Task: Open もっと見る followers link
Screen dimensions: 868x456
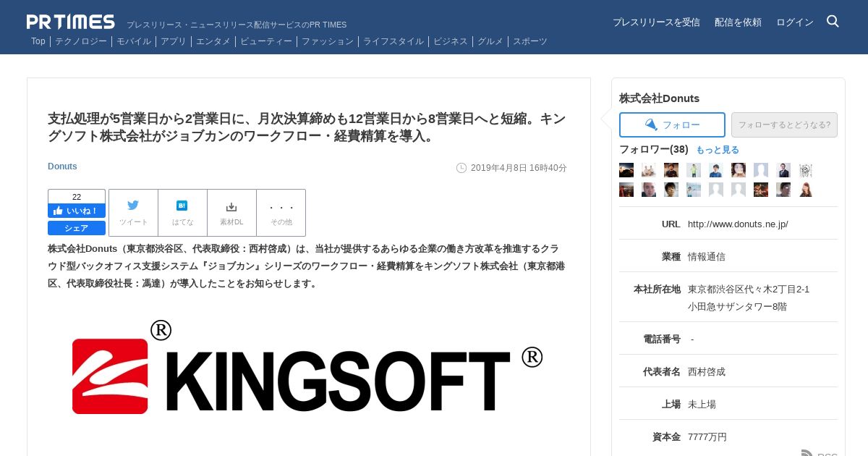Action: click(x=718, y=150)
